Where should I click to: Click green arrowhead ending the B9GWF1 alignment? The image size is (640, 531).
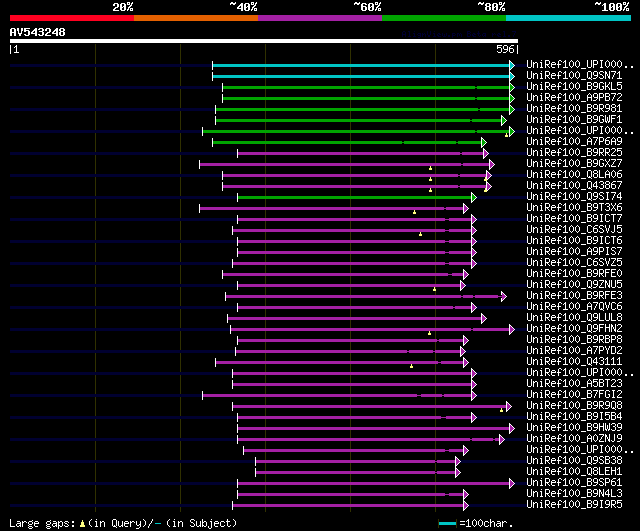tap(504, 120)
